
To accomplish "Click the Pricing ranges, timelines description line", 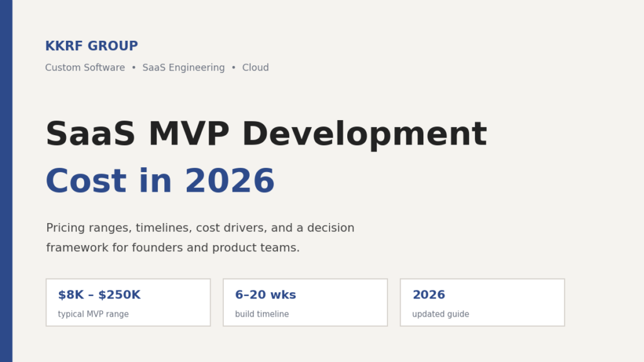I will coord(200,228).
